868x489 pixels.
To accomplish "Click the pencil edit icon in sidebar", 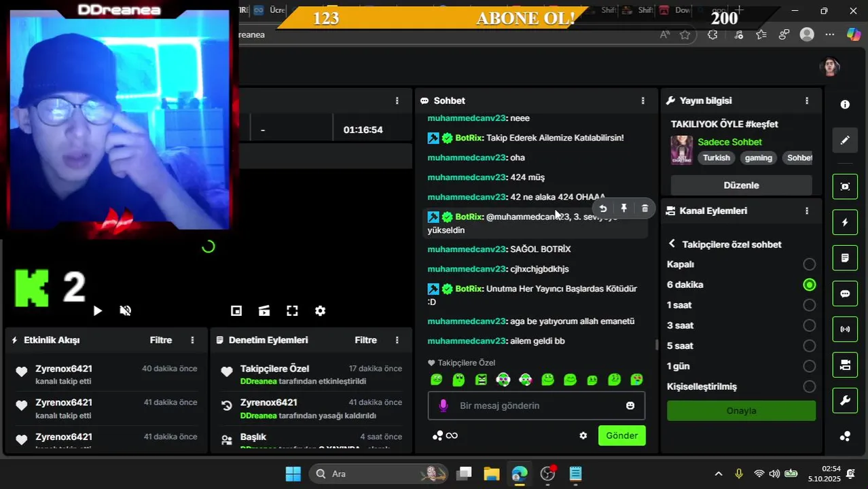I will tap(845, 140).
